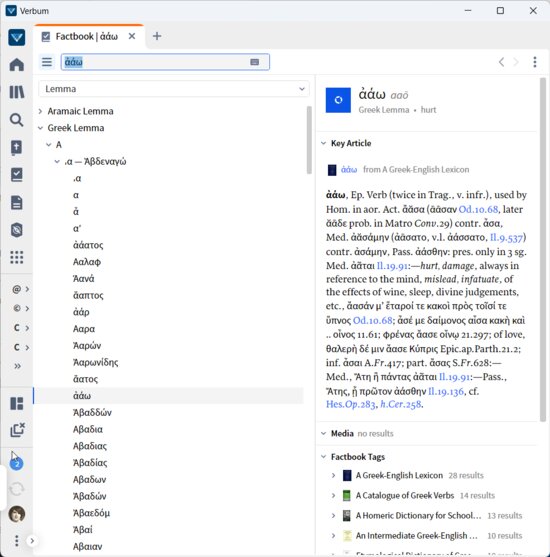Viewport: 550px width, 557px height.
Task: Collapse the .α — Ἀβδεναγώ range node
Action: point(57,162)
